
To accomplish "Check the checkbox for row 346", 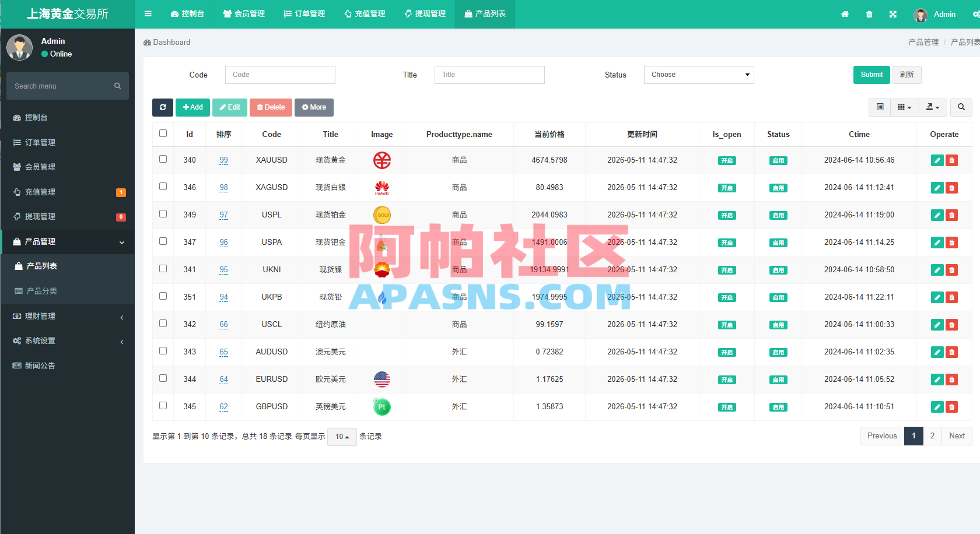I will click(x=163, y=187).
